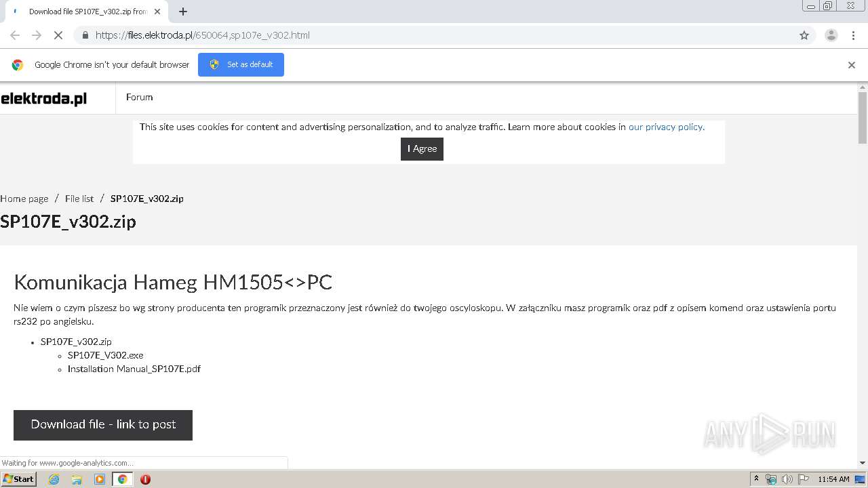Click the red Opera-style taskbar icon

[x=145, y=479]
